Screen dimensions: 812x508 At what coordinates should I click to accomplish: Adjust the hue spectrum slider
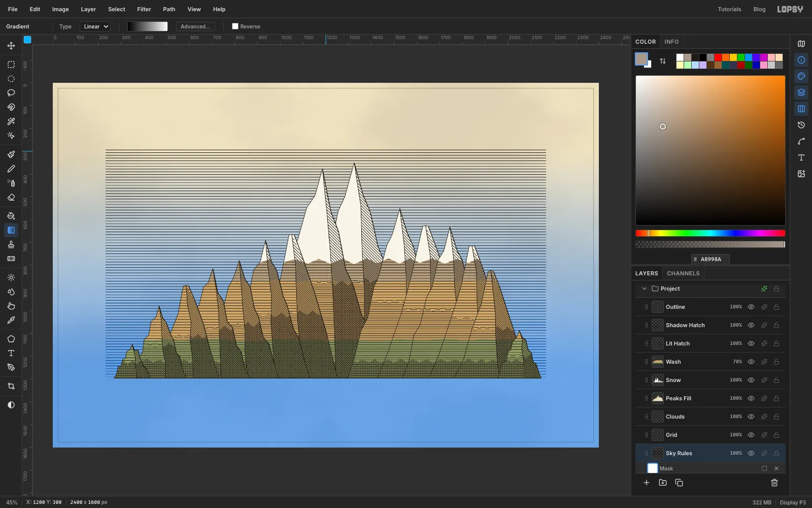click(710, 233)
